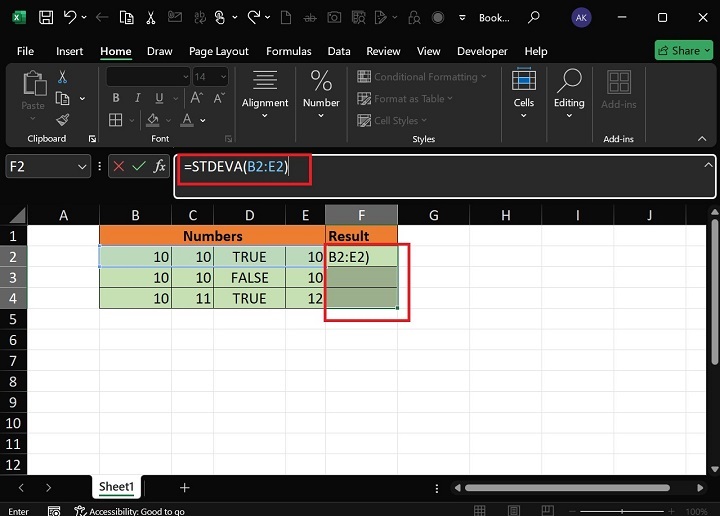This screenshot has width=720, height=516.
Task: Click the ribbon Copy icon
Action: point(62,98)
